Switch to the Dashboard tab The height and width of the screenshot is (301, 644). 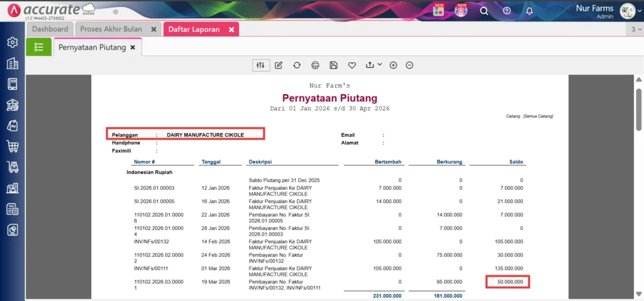coord(50,29)
